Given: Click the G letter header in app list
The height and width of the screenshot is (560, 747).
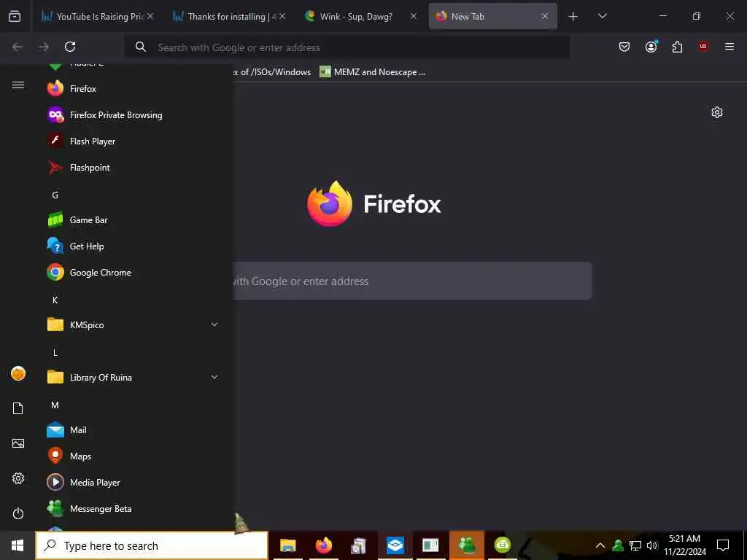Looking at the screenshot, I should click(55, 195).
